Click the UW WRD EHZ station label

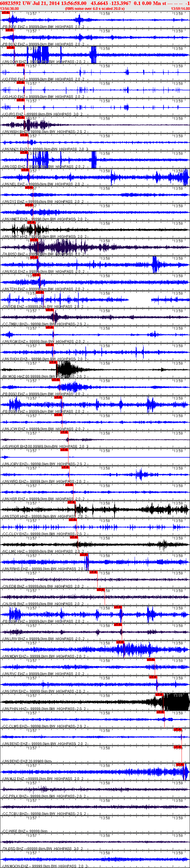coord(45,482)
